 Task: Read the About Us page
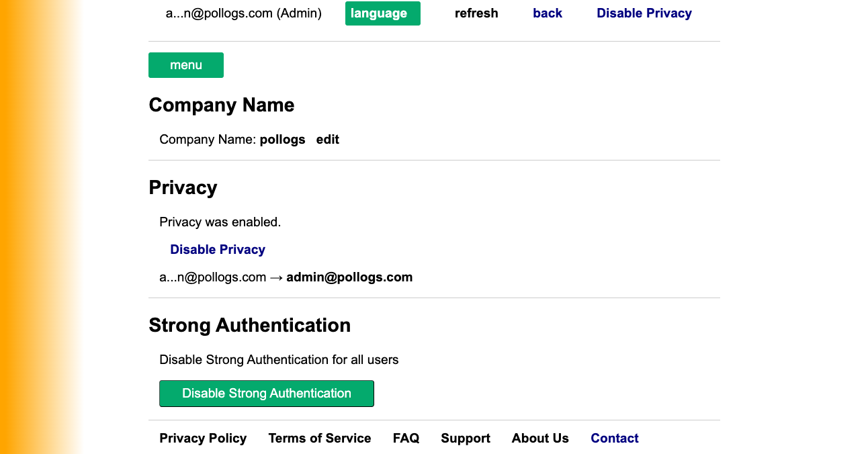(540, 438)
